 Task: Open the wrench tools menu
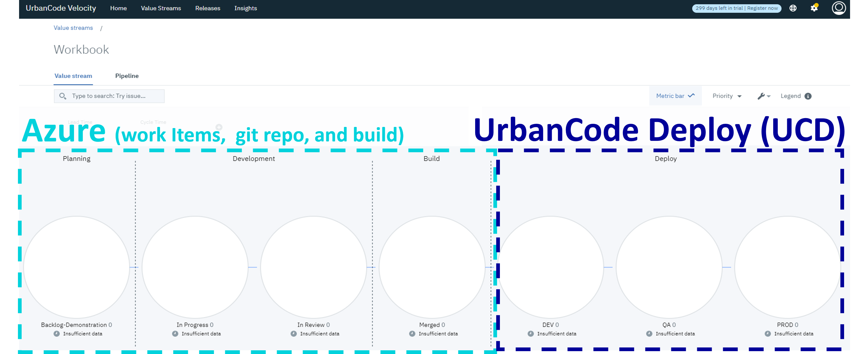[x=764, y=96]
